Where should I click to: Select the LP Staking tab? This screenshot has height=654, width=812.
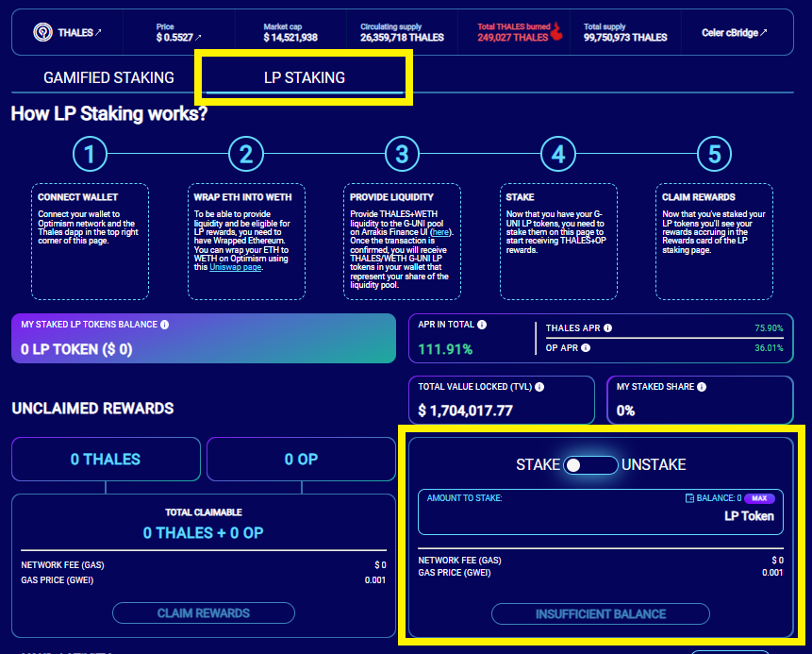tap(305, 77)
